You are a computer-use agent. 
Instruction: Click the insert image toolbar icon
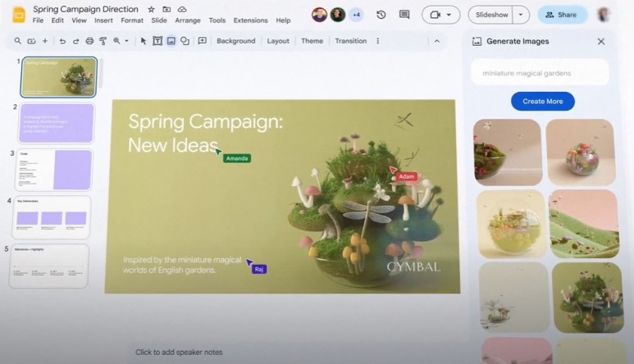coord(171,41)
